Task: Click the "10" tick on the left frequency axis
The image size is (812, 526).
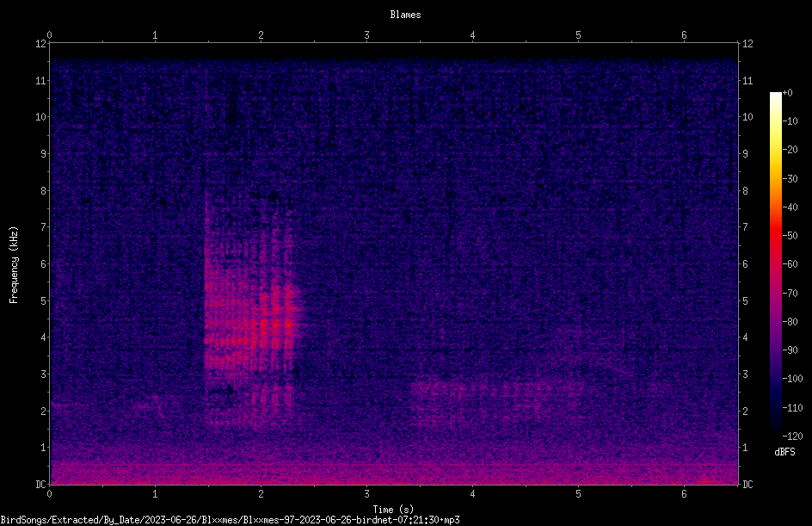Action: pos(40,116)
